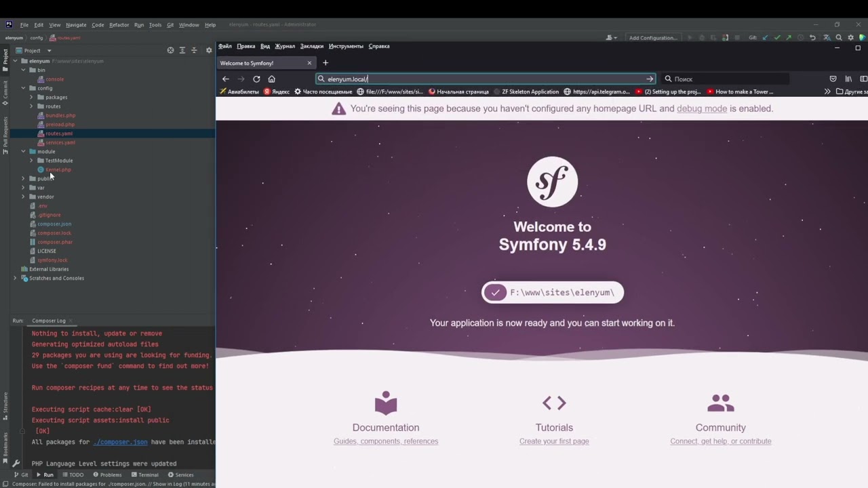Select services.yaml in project tree
The height and width of the screenshot is (488, 868).
tap(60, 142)
